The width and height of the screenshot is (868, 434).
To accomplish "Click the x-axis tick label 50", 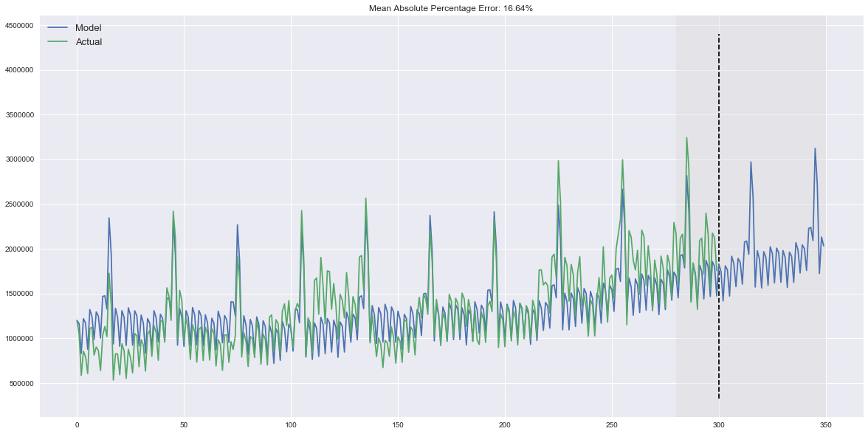I will tap(184, 426).
